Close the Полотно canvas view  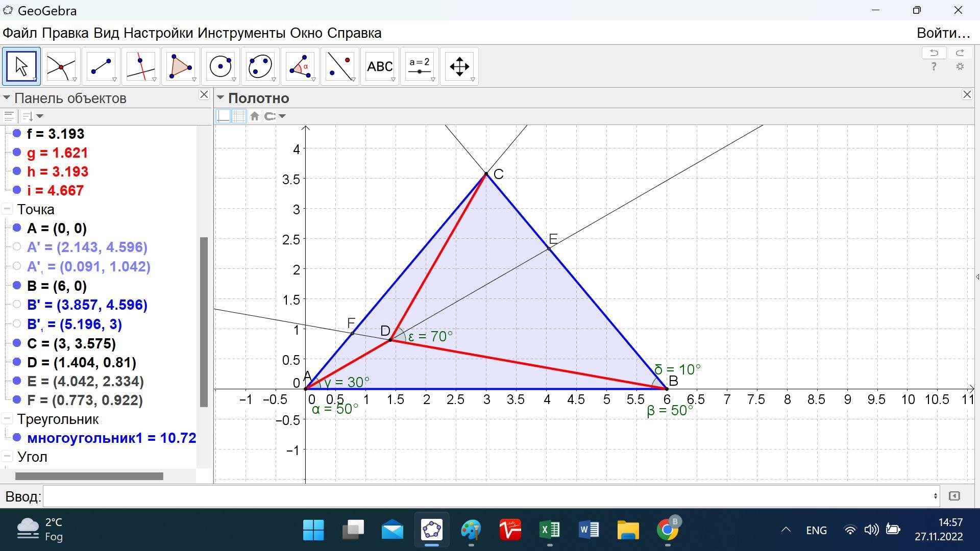point(967,94)
